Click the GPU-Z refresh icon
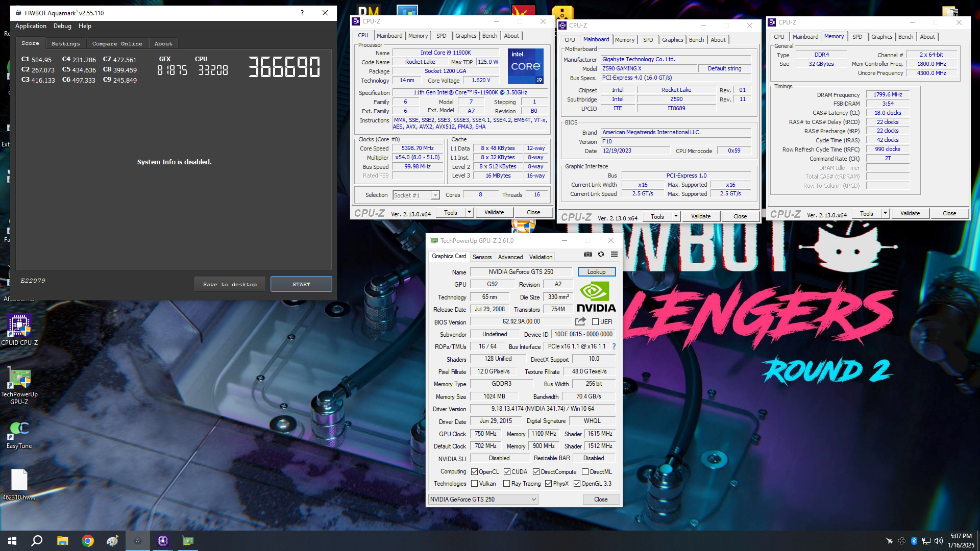980x551 pixels. coord(601,254)
